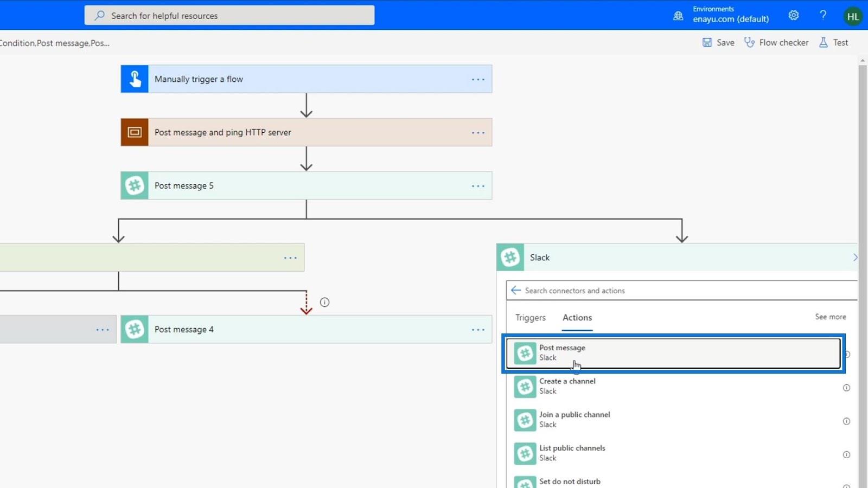Click the Slack title in the panel header
This screenshot has height=488, width=868.
click(x=540, y=258)
